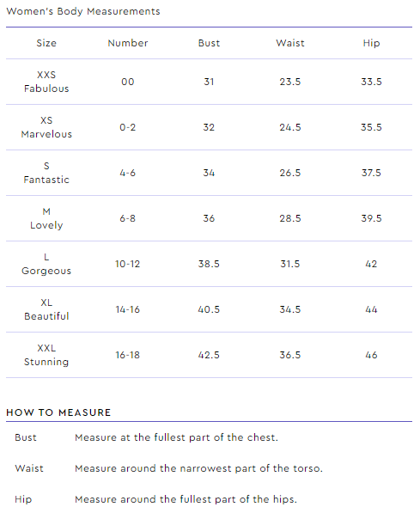Viewport: 420px width, 519px height.
Task: Click the Waist measuring instruction text
Action: tap(198, 468)
